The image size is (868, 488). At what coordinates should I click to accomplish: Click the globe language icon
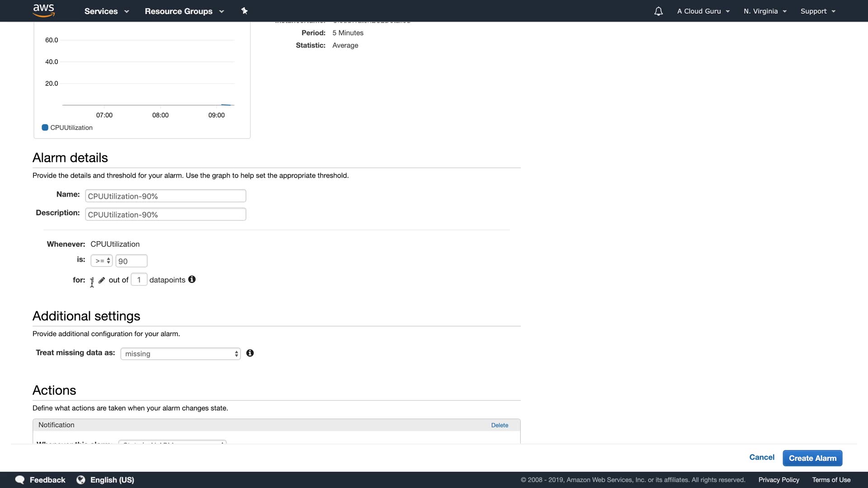pyautogui.click(x=81, y=480)
